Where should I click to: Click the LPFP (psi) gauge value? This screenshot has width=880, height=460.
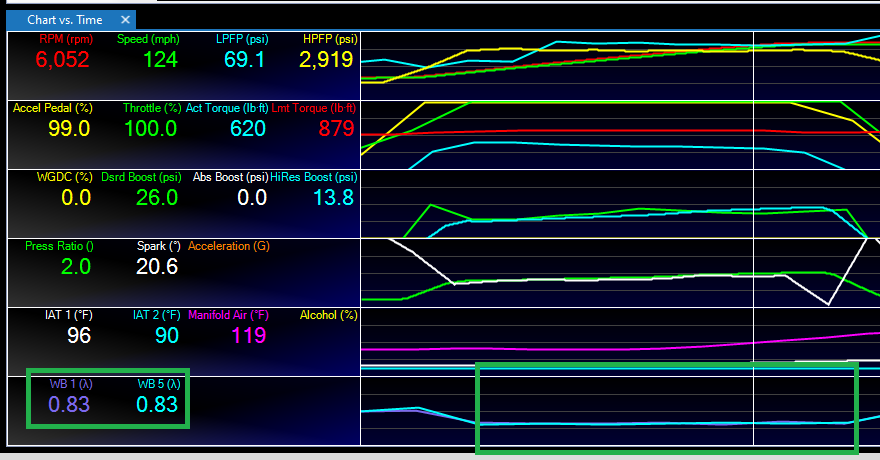244,60
